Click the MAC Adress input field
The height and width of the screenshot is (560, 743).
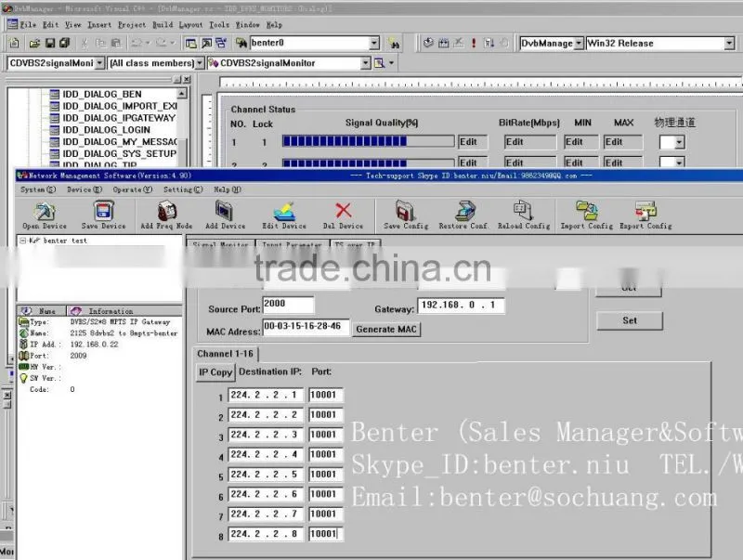tap(306, 327)
